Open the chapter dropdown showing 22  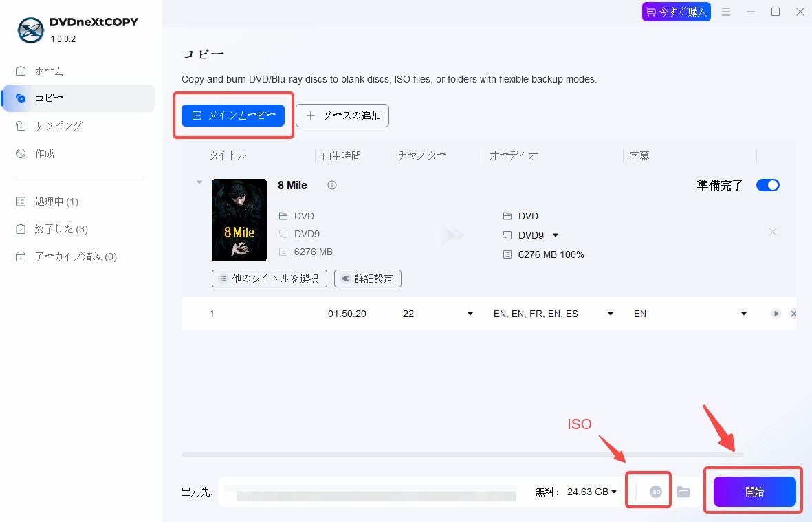pyautogui.click(x=470, y=314)
